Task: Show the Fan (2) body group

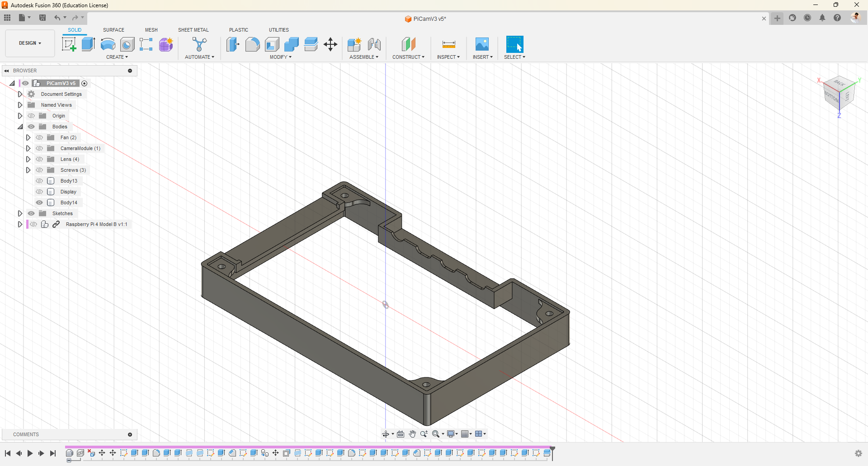Action: [x=39, y=137]
